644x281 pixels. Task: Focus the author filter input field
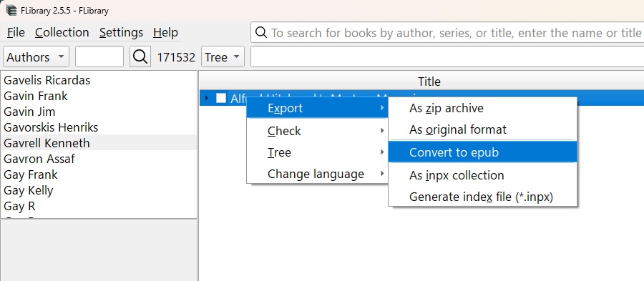[99, 56]
